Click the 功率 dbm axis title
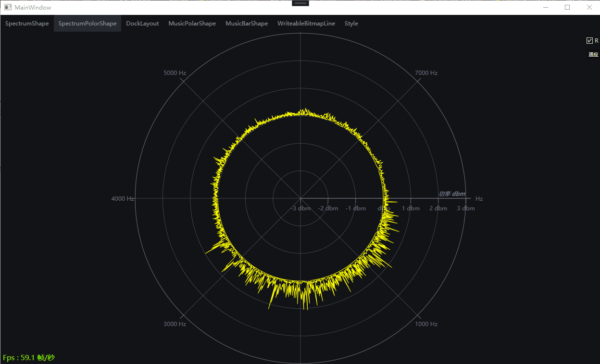Viewport: 600px width, 364px height. coord(452,194)
